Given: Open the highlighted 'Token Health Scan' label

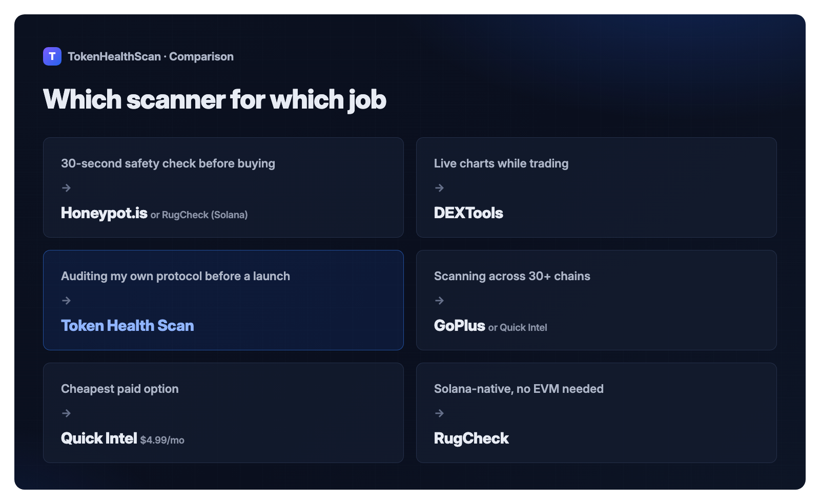Looking at the screenshot, I should [x=128, y=326].
